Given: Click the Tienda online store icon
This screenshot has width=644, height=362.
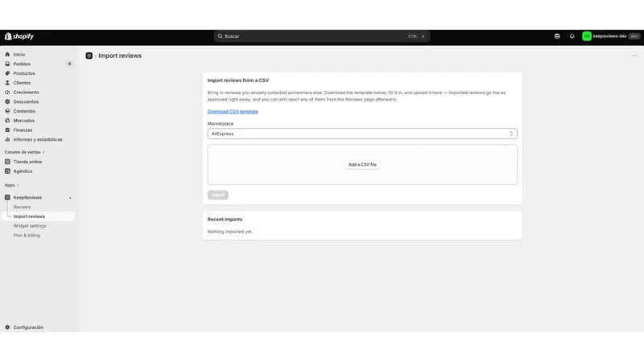Looking at the screenshot, I should point(7,162).
